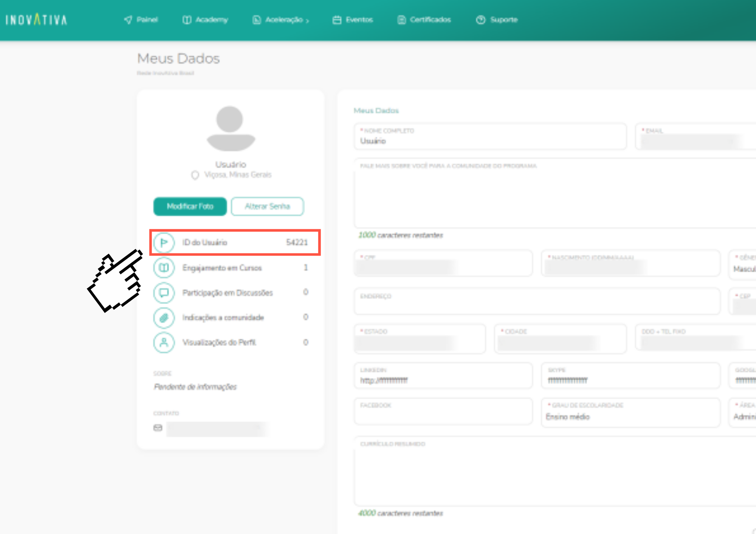The width and height of the screenshot is (756, 534).
Task: Click the user avatar placeholder image
Action: (230, 128)
